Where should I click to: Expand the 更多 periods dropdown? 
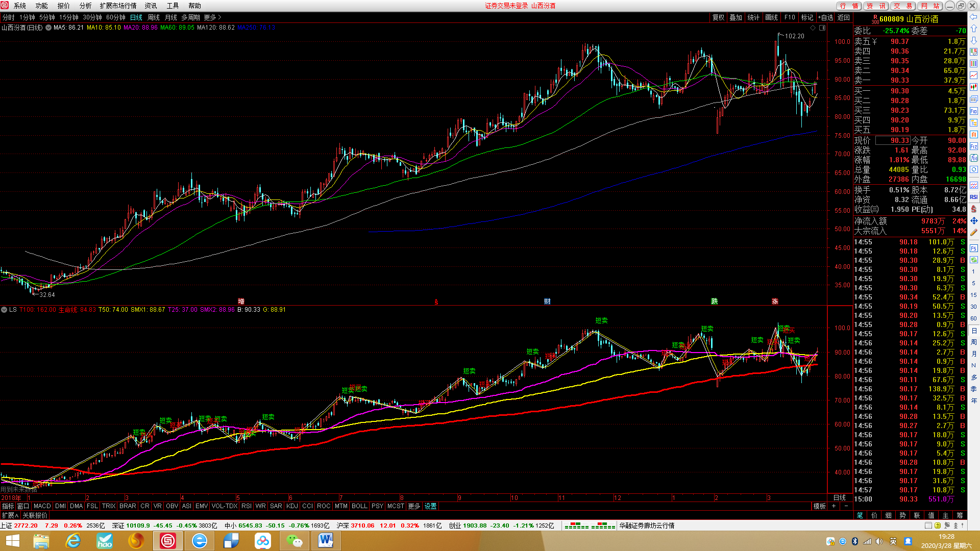(212, 17)
